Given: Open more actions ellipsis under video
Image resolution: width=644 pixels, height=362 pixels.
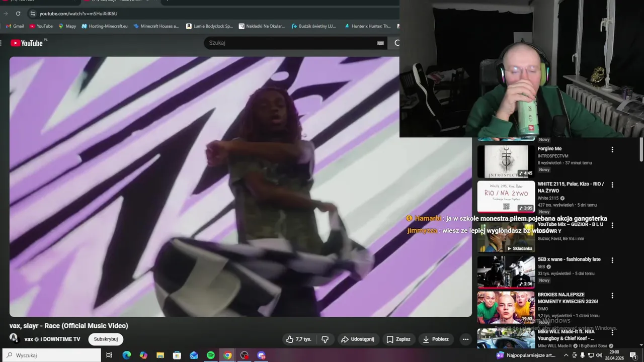Looking at the screenshot, I should [x=465, y=339].
